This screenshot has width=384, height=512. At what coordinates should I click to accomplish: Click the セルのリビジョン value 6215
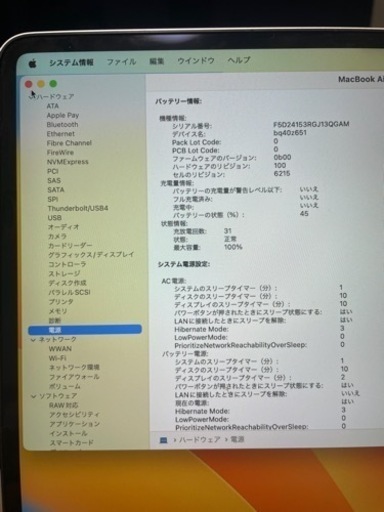coord(282,173)
